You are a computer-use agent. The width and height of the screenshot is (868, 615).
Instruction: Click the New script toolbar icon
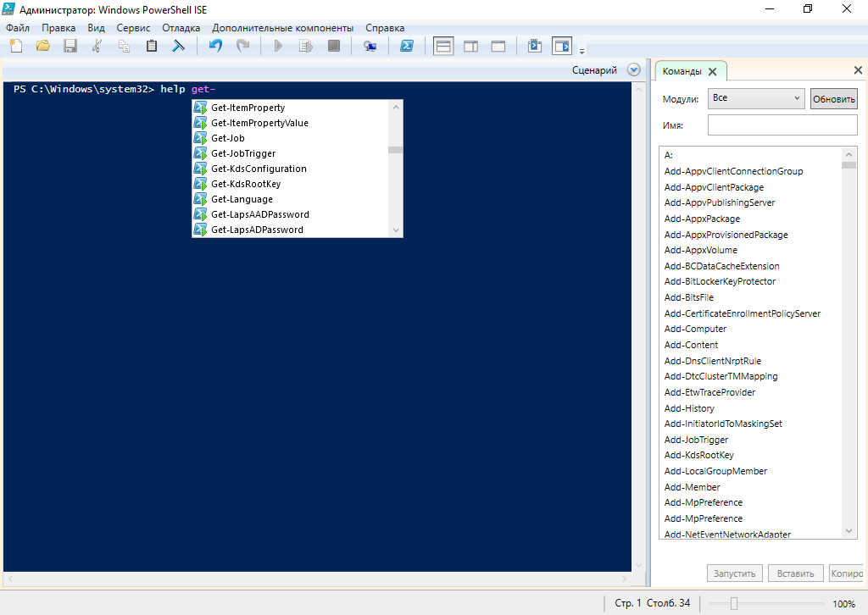point(14,46)
